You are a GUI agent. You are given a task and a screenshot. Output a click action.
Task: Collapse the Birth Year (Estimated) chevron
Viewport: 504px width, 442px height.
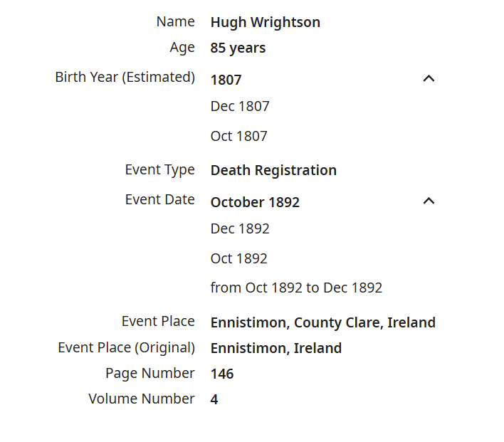[429, 78]
